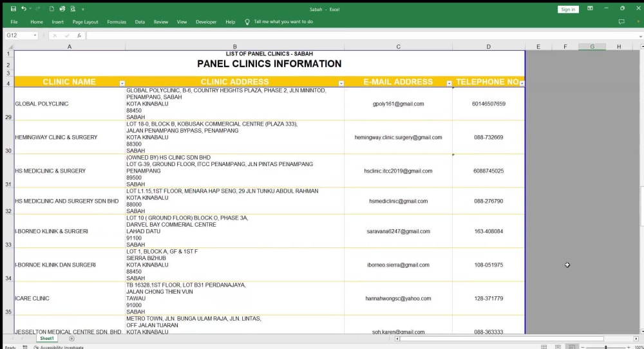Click 'Accessibility: Investigate' in status bar
644x349 pixels.
[x=59, y=347]
